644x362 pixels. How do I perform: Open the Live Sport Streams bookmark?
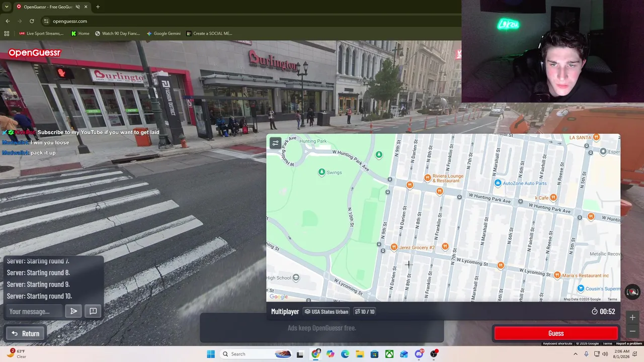(41, 34)
